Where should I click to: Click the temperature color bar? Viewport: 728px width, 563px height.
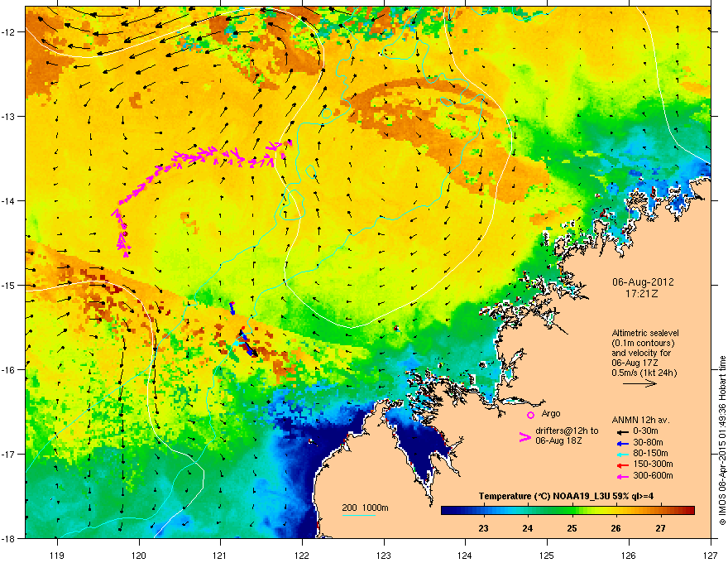(568, 511)
